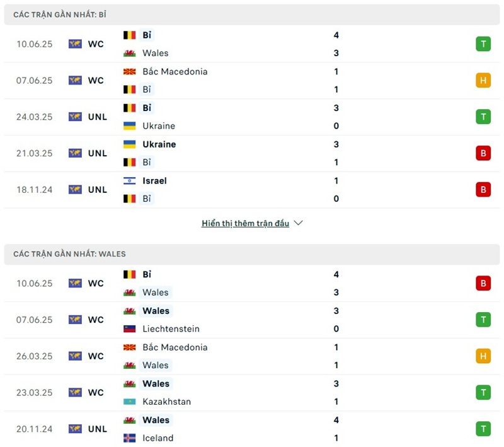Open the Wales vs Liechtenstein team name Wales
504x447 pixels.
tap(156, 311)
